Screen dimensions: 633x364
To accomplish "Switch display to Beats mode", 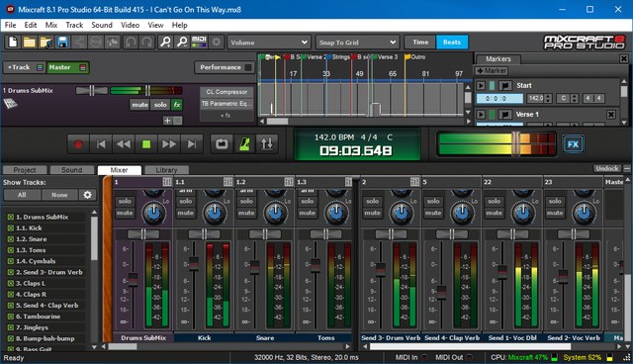I will [x=452, y=42].
